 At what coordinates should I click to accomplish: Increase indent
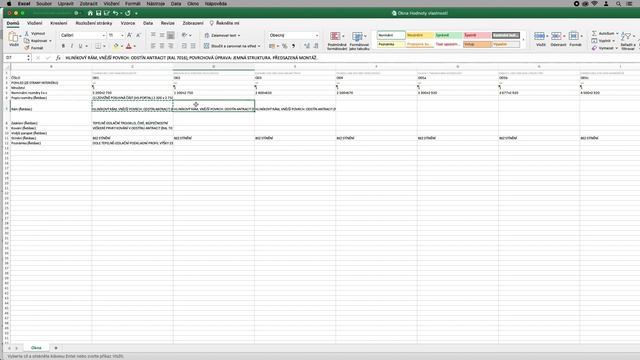point(193,46)
